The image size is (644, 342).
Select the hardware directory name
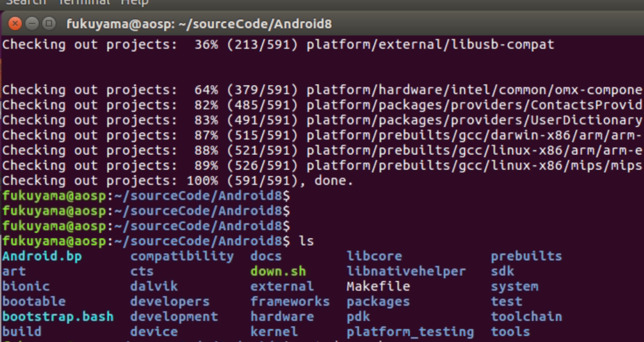click(282, 317)
